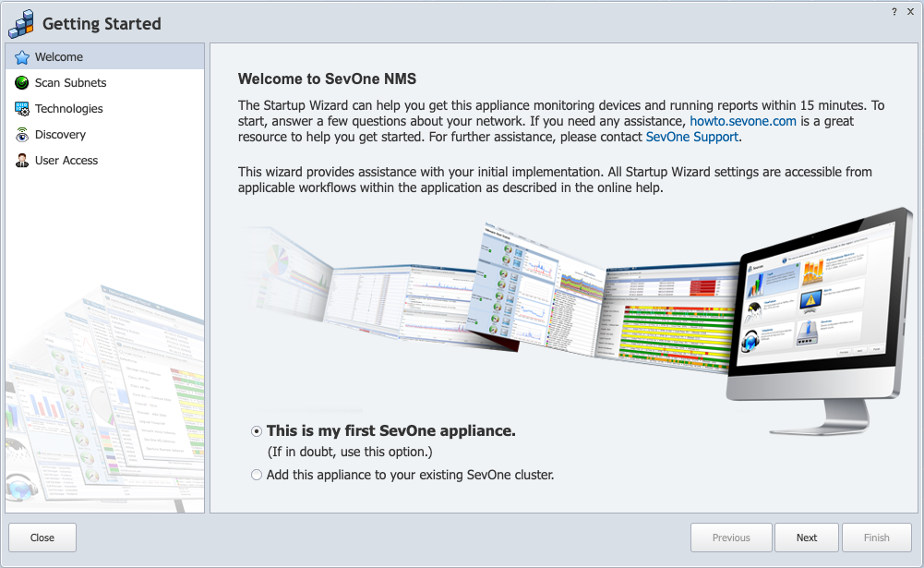Click the Previous button

tap(731, 538)
